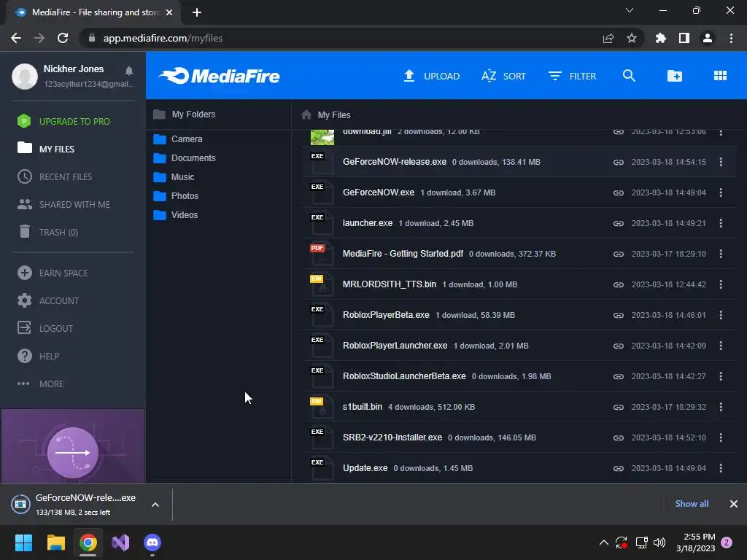
Task: Open File Explorer from the taskbar
Action: [55, 542]
